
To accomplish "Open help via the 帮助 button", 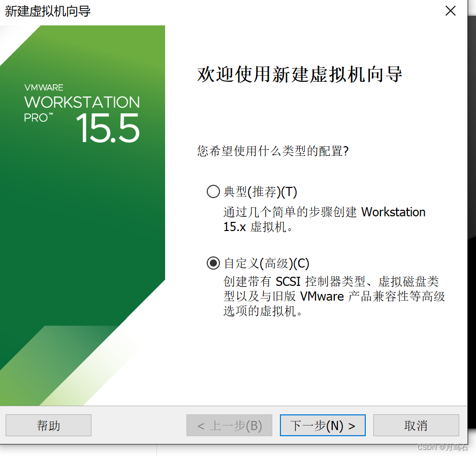I will [x=49, y=426].
